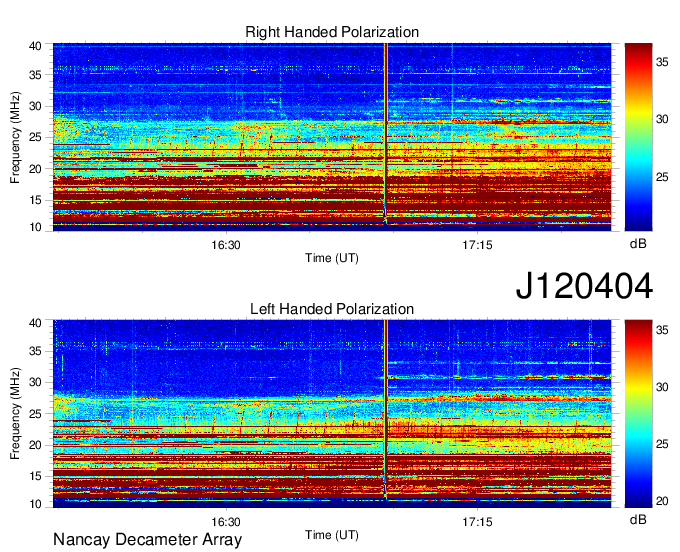Click the vertical burst line in Left Handed spectrogram
The image size is (680, 552).
[385, 410]
